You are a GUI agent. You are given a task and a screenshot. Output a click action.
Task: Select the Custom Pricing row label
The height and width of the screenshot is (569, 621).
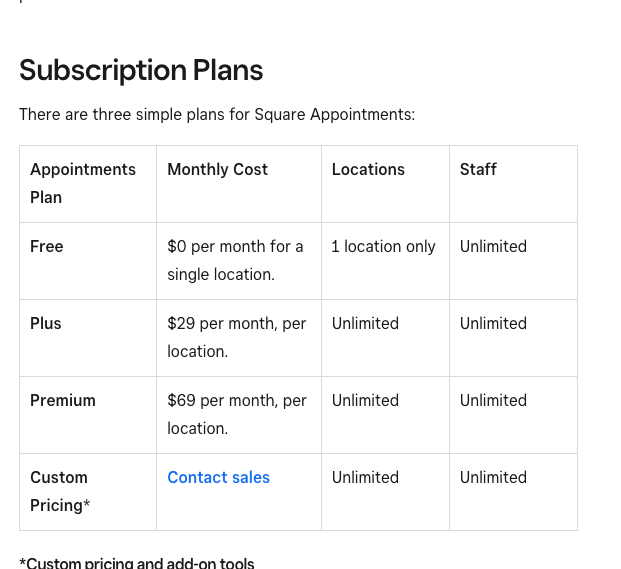point(60,491)
